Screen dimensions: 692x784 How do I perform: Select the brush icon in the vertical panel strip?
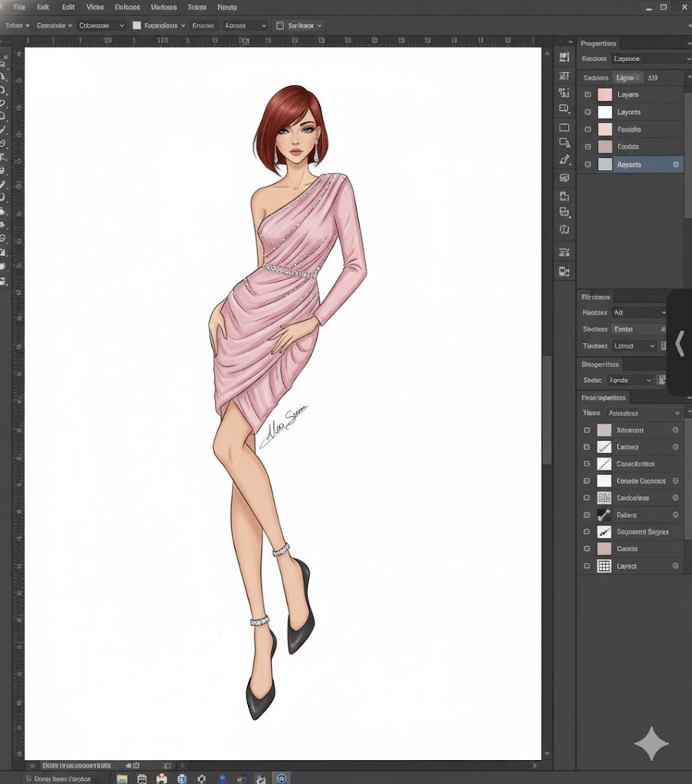tap(564, 160)
